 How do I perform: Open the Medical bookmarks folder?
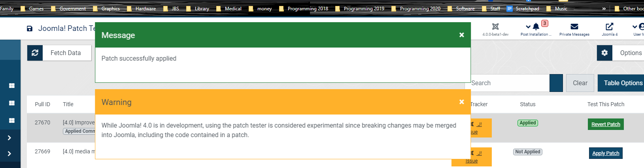click(229, 8)
